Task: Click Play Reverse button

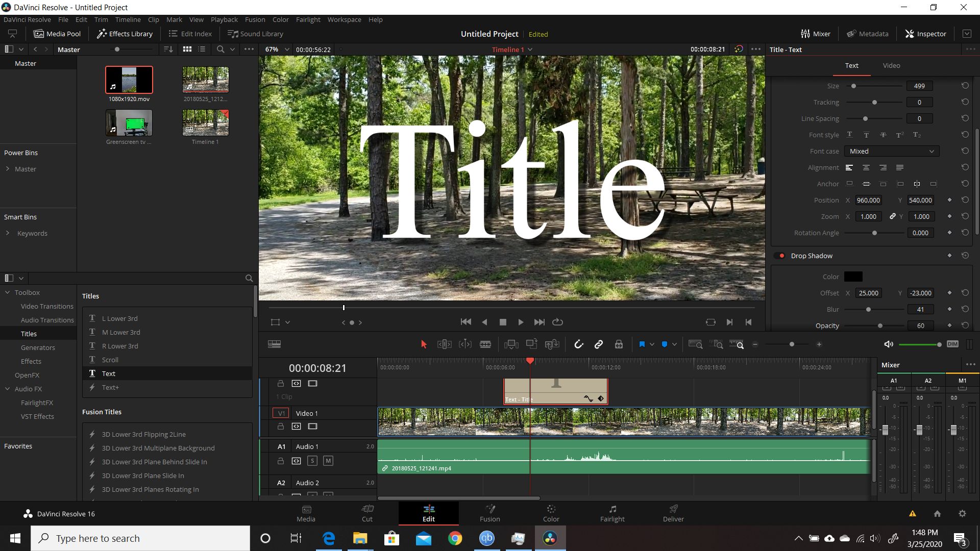Action: (x=484, y=322)
